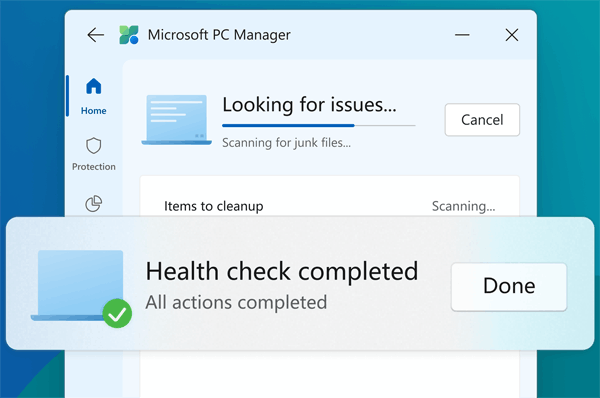The height and width of the screenshot is (398, 600).
Task: Click the back arrow in title bar
Action: pyautogui.click(x=96, y=35)
